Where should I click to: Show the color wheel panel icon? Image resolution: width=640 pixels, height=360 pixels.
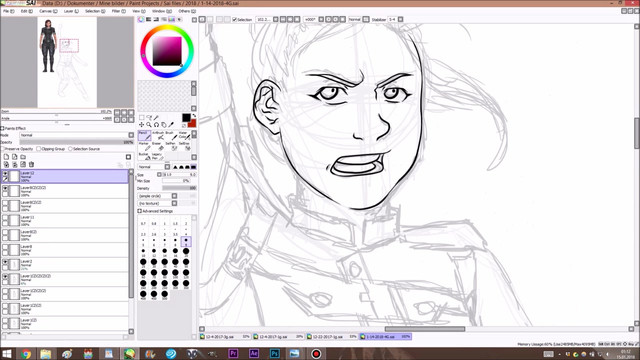point(141,19)
